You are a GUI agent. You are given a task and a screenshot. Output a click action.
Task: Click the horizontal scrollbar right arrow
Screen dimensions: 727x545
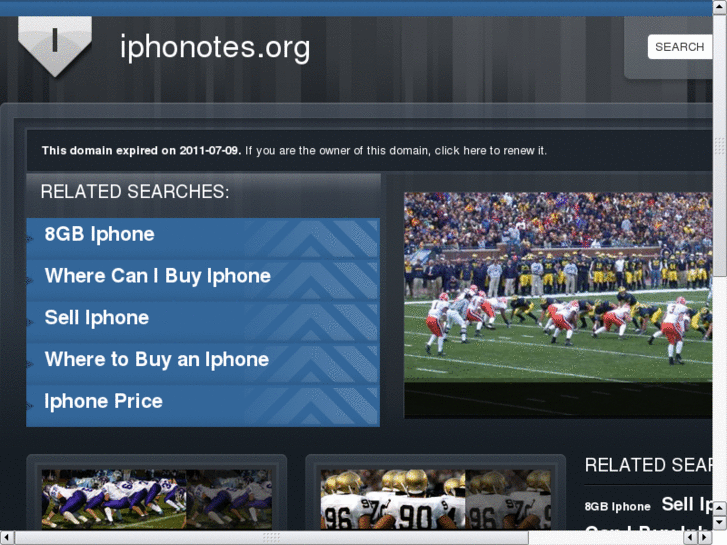pos(704,538)
